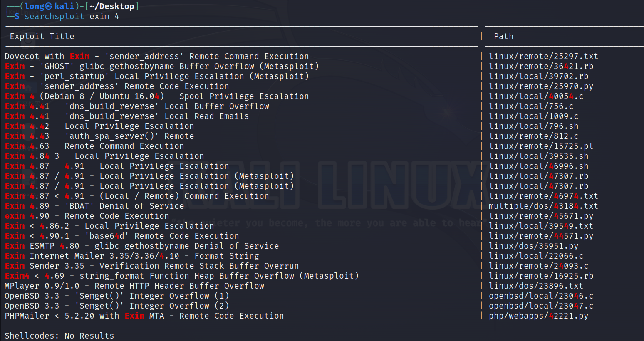Click the path linux/remote/25970.py
The width and height of the screenshot is (644, 341).
point(541,86)
